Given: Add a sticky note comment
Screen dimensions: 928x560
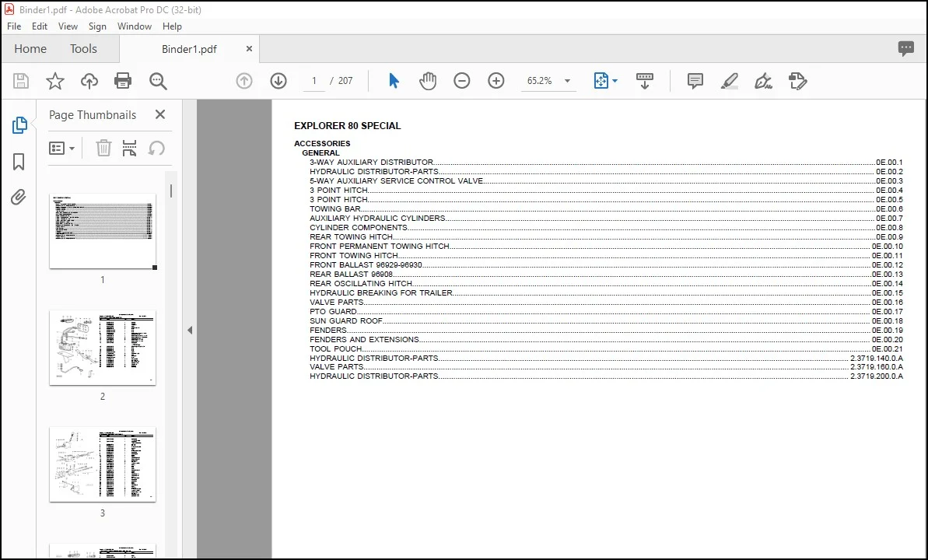Looking at the screenshot, I should click(x=695, y=81).
